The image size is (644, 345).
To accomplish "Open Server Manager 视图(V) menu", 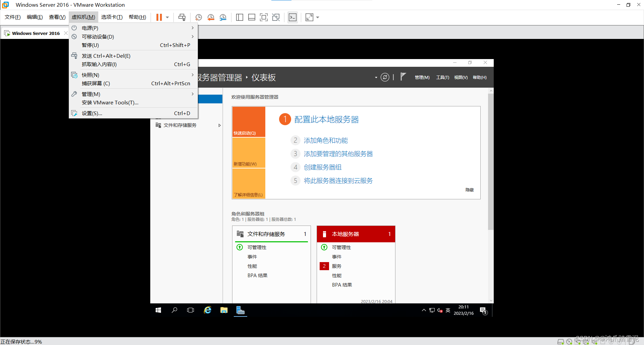I will 461,78.
